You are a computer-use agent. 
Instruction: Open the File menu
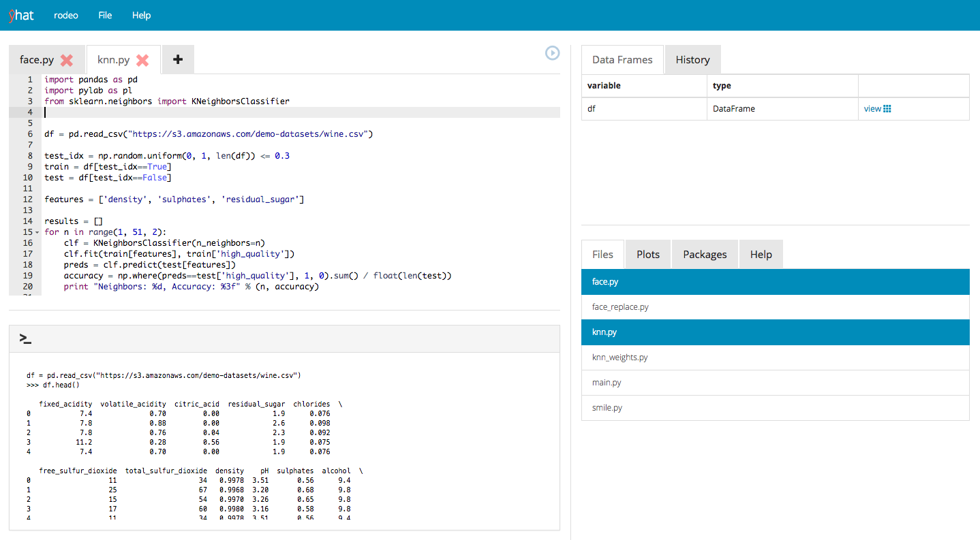105,15
